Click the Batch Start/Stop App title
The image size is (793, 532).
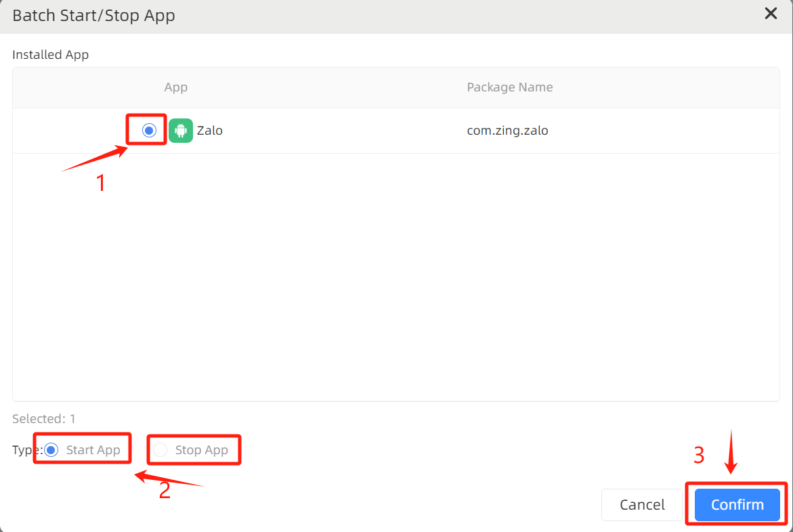[93, 16]
